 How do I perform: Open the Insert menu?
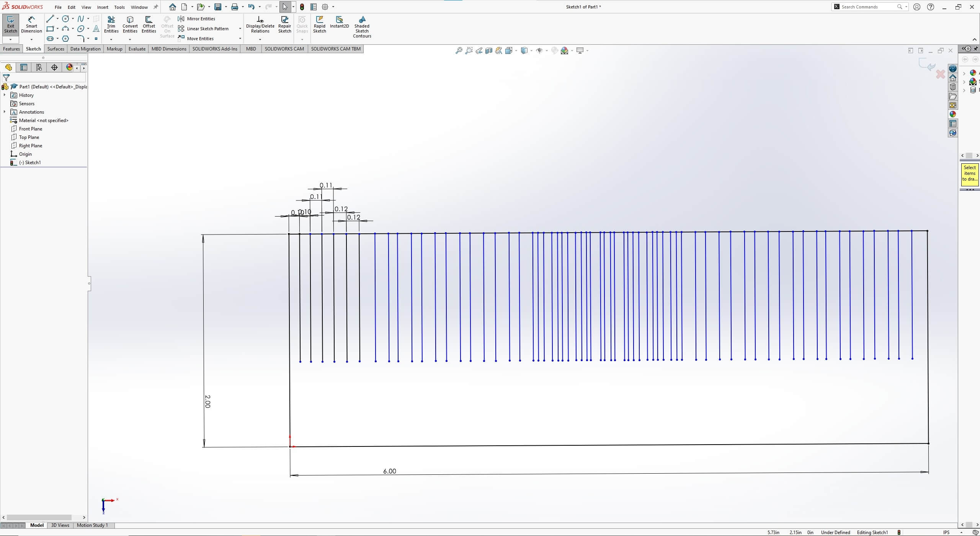coord(103,7)
